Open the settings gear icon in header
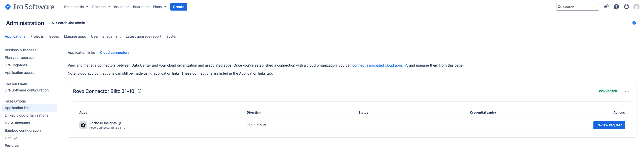The image size is (644, 150). (626, 7)
